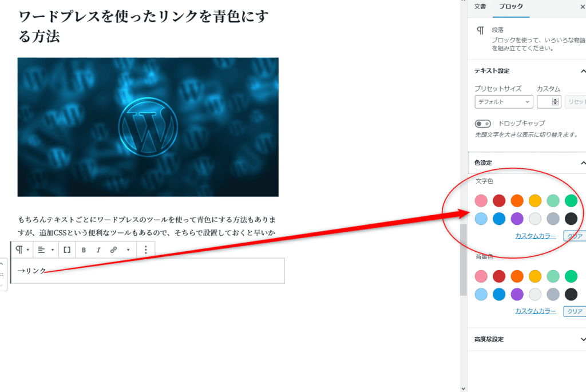586x392 pixels.
Task: Choose the yellow 文字色 swatch
Action: point(535,201)
